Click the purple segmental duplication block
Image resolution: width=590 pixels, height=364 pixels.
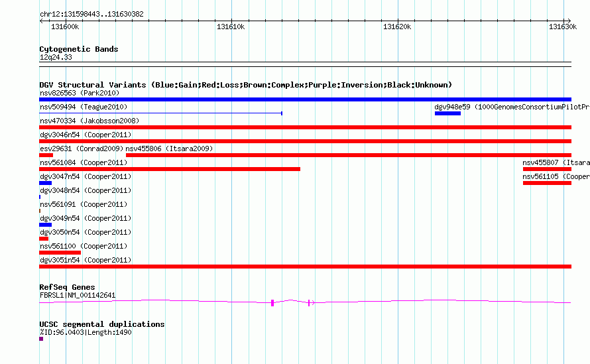tap(41, 339)
